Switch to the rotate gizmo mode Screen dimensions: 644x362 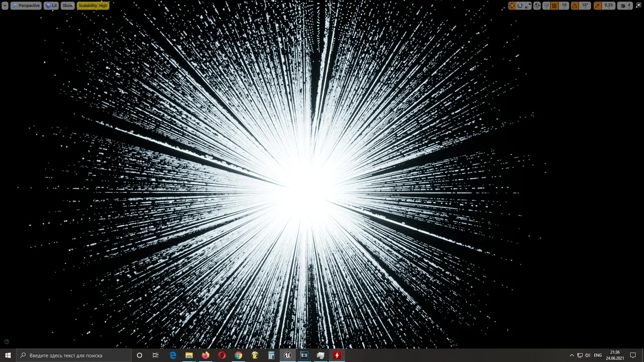[520, 6]
